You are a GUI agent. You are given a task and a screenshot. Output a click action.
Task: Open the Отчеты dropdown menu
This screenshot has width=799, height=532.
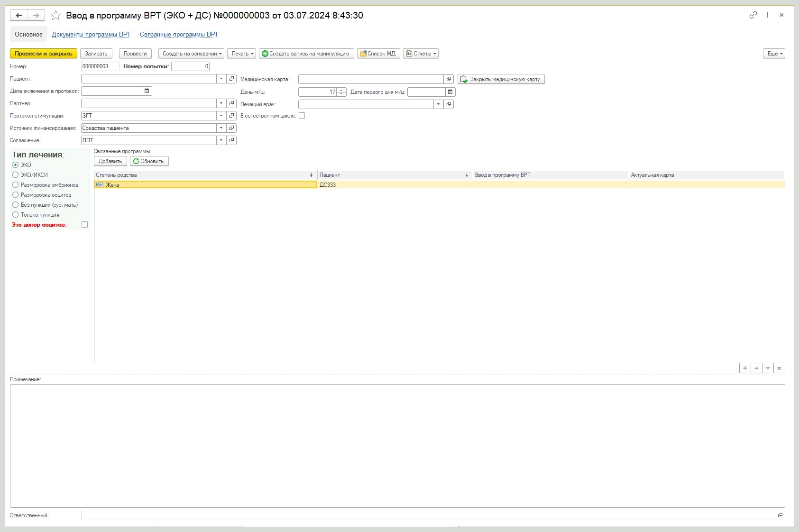click(x=421, y=54)
